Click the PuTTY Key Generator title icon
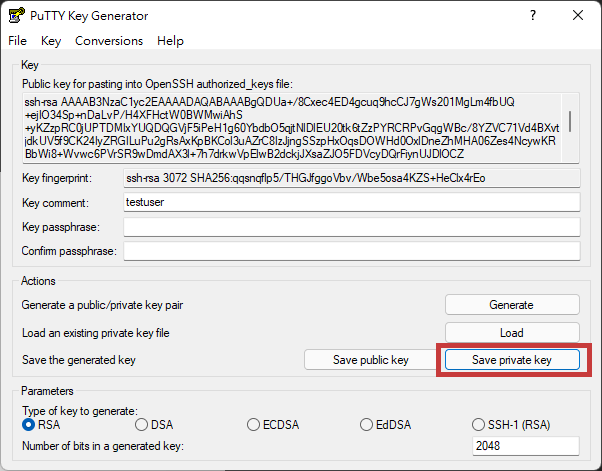 point(16,15)
